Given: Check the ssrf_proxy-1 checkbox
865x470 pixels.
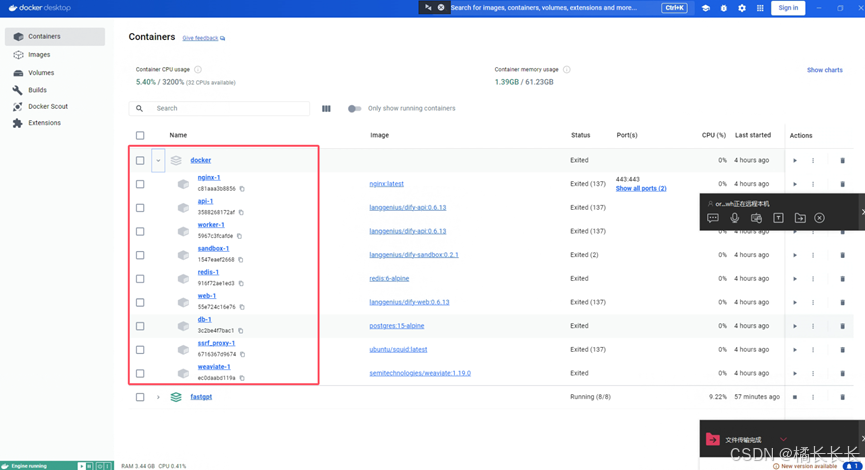Looking at the screenshot, I should (x=140, y=350).
